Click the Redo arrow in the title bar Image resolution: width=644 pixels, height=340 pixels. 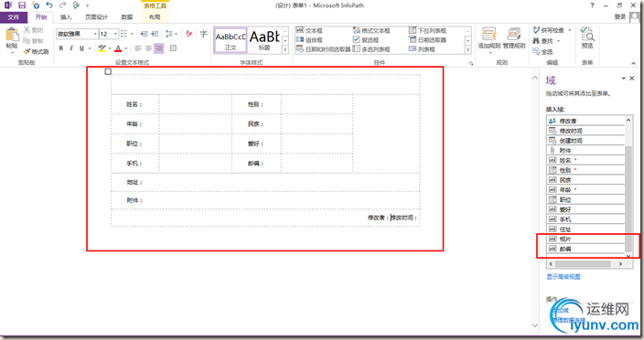(x=62, y=5)
